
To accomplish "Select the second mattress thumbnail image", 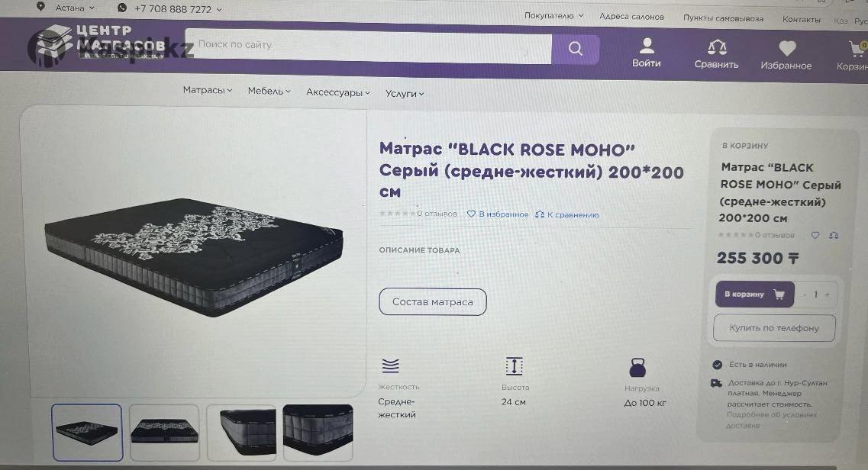I will point(165,432).
